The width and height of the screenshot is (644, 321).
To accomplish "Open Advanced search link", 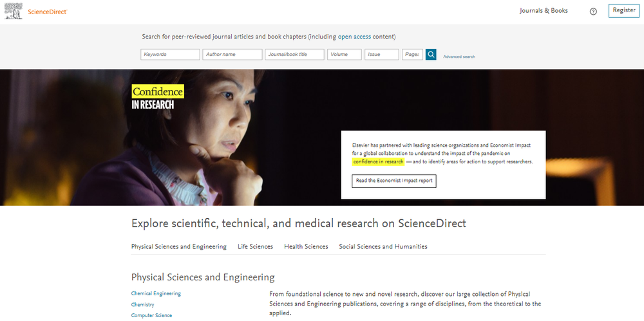I will click(x=459, y=57).
